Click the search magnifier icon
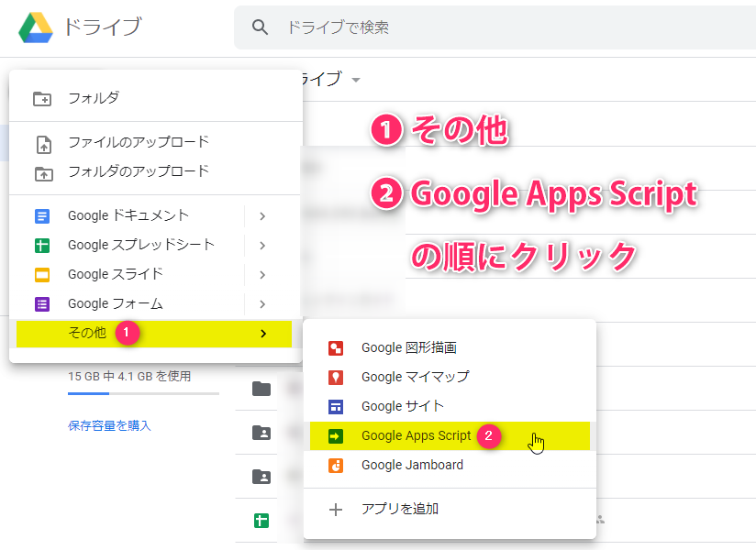The image size is (756, 550). click(260, 27)
